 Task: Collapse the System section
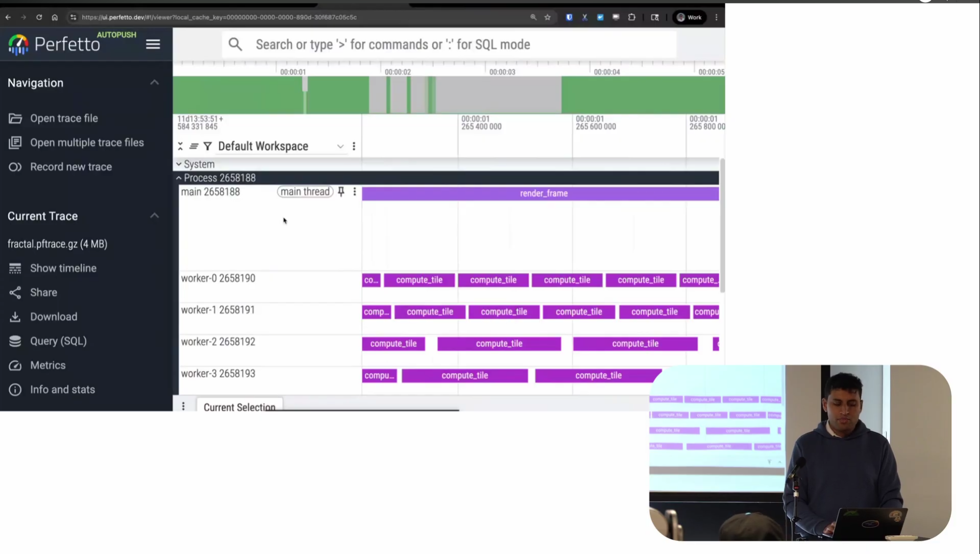click(x=179, y=164)
